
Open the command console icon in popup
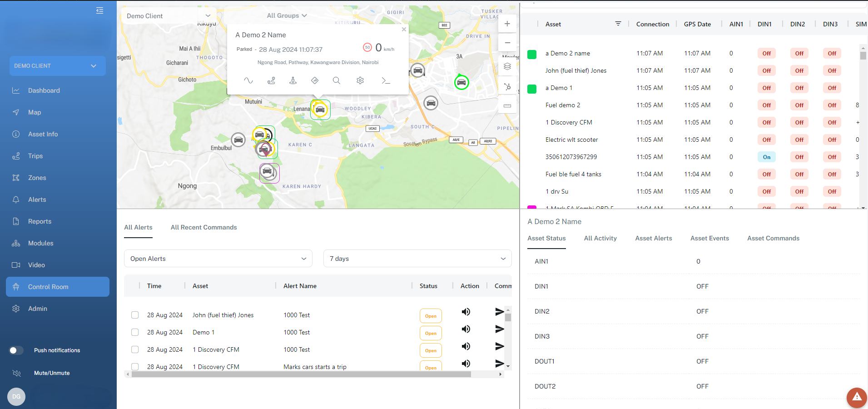click(x=386, y=80)
